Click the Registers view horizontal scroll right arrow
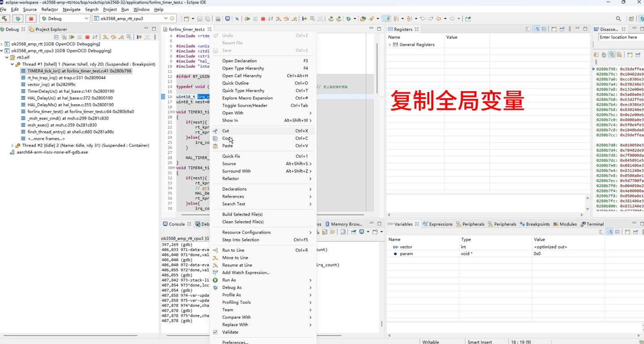The width and height of the screenshot is (644, 344). pos(582,215)
